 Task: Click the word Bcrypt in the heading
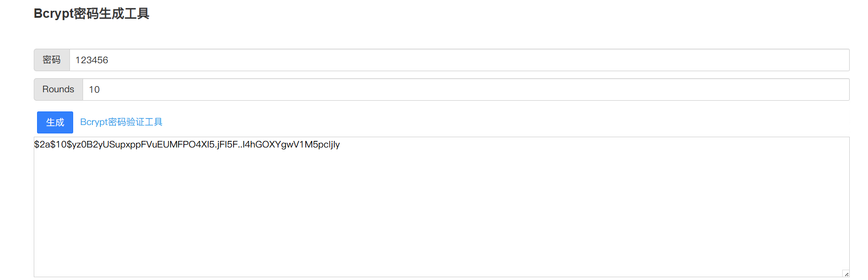[x=53, y=14]
